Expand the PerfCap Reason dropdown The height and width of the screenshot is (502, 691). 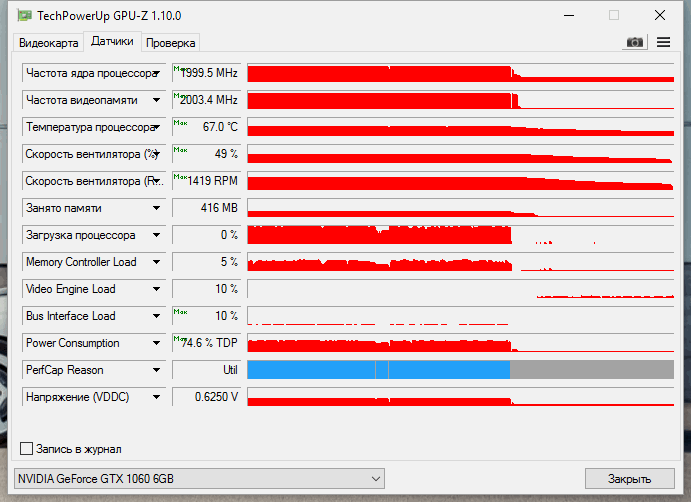(156, 370)
